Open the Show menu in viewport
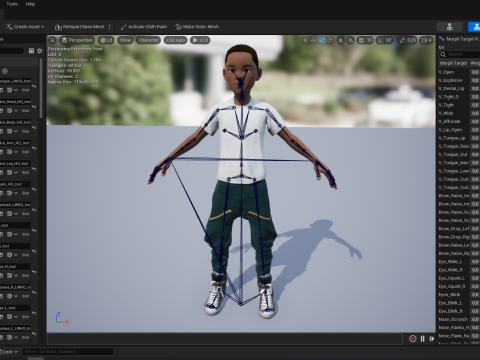This screenshot has width=480, height=360. (x=125, y=40)
